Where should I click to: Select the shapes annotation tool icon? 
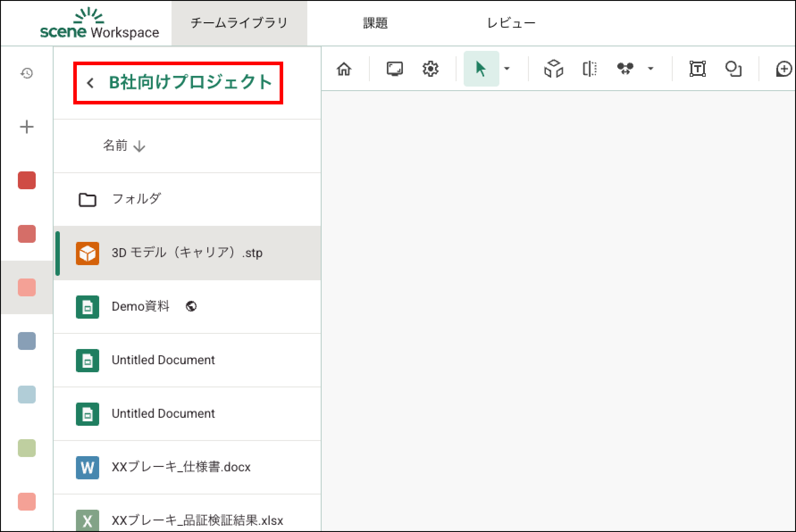733,69
